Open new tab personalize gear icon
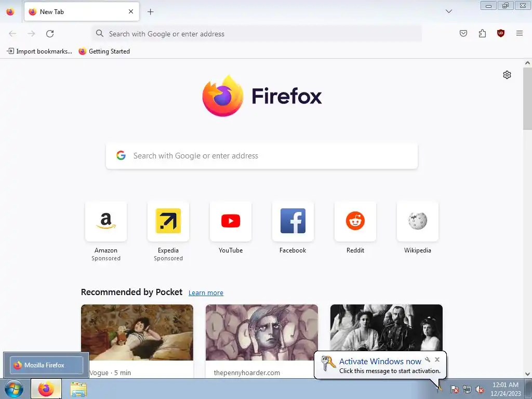Image resolution: width=532 pixels, height=399 pixels. click(507, 75)
